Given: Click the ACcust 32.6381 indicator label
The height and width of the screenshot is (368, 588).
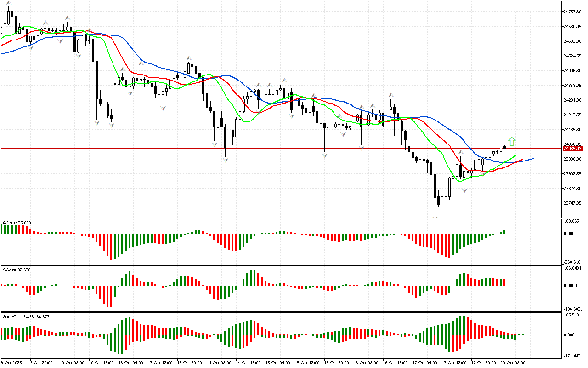Looking at the screenshot, I should [x=18, y=269].
